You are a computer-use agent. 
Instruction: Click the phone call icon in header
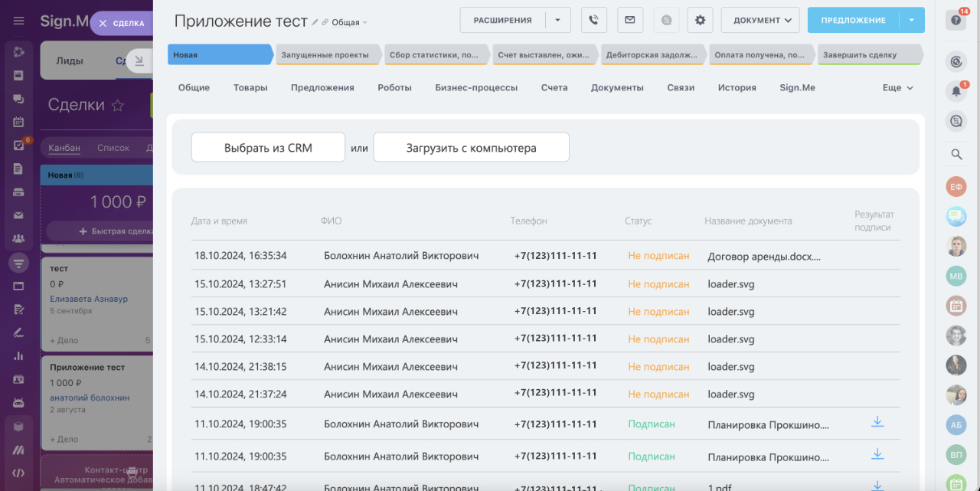click(594, 20)
